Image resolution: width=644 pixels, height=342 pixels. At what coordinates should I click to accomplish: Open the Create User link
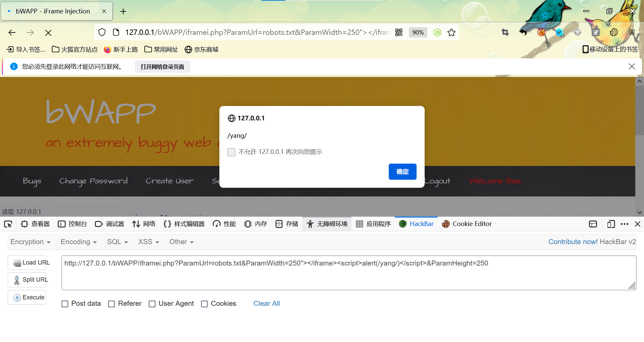(169, 181)
